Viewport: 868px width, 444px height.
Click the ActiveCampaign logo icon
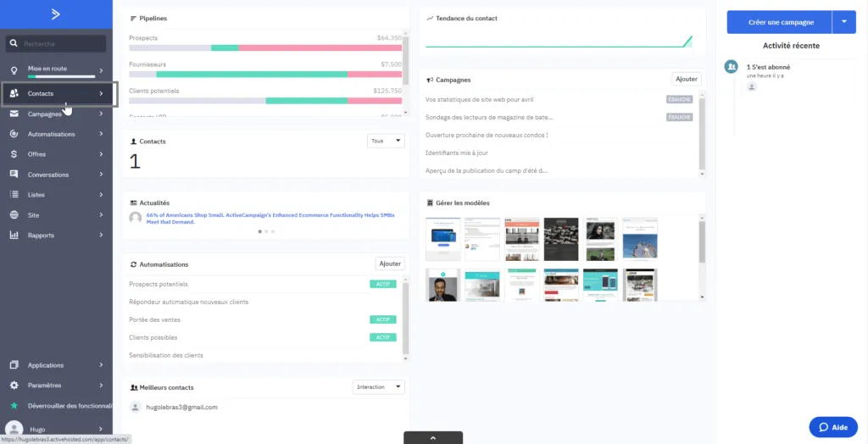(56, 14)
